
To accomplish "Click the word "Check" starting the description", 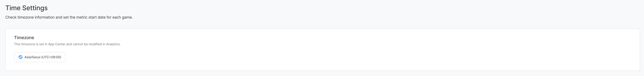I will pyautogui.click(x=11, y=17).
